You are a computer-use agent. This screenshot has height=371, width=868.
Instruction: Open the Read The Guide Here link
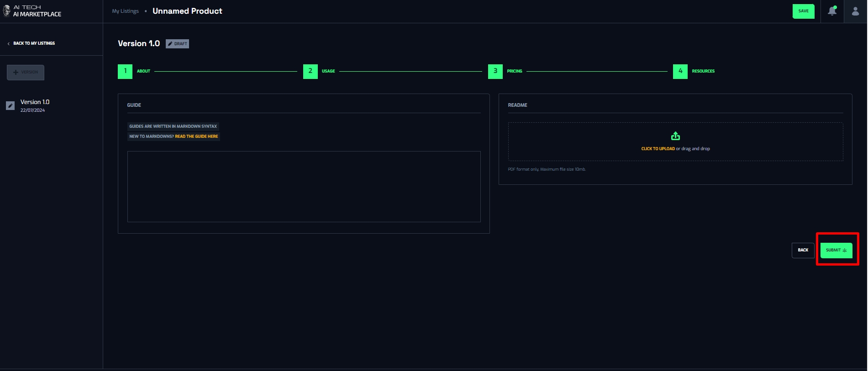click(196, 136)
